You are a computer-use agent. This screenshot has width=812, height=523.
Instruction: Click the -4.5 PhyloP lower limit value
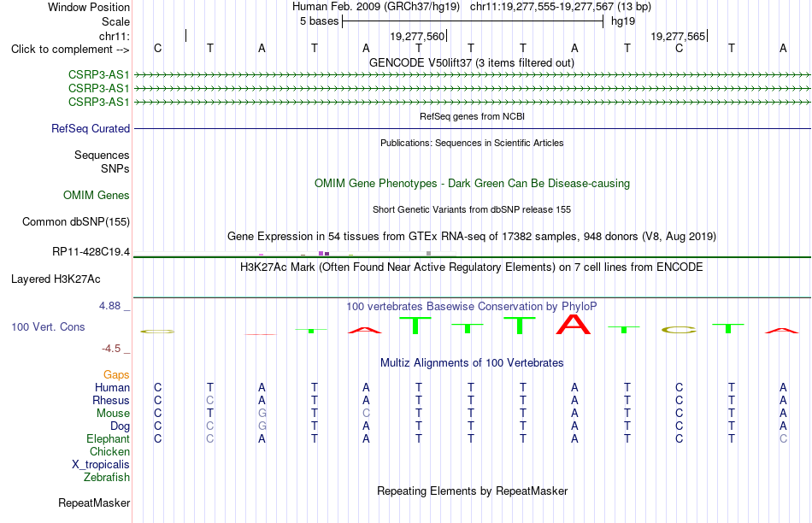coord(111,349)
